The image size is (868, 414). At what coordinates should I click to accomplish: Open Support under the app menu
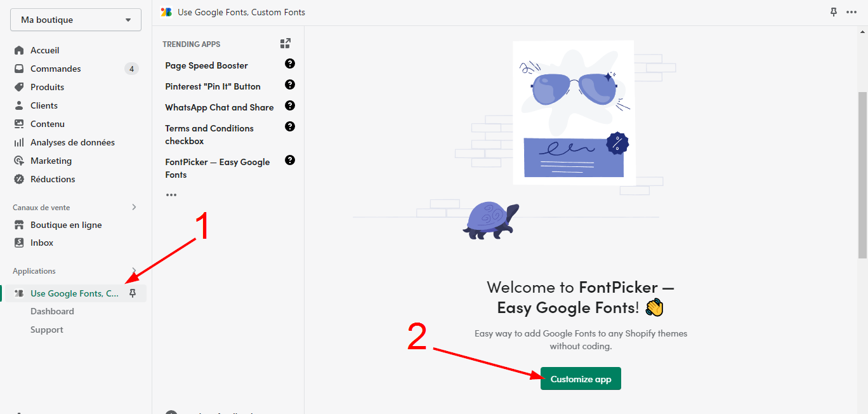pos(47,330)
